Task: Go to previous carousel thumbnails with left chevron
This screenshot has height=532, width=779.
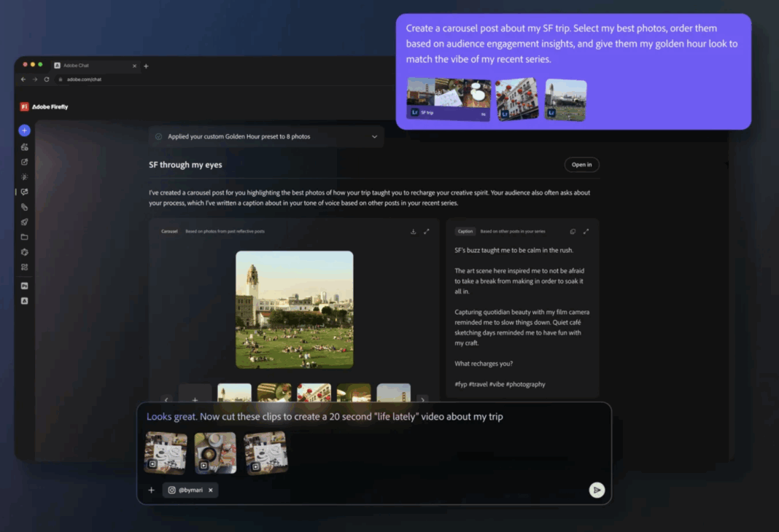Action: point(166,399)
